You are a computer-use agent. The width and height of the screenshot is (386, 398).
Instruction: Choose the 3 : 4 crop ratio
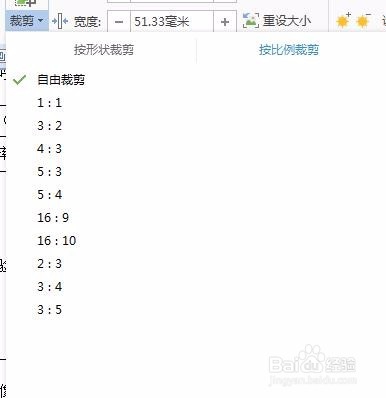(x=49, y=287)
